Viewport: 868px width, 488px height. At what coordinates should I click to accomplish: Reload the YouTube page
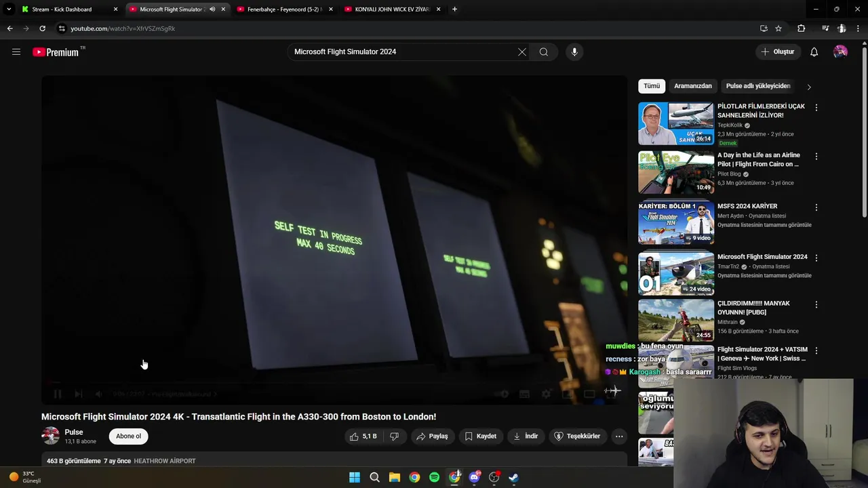tap(42, 28)
